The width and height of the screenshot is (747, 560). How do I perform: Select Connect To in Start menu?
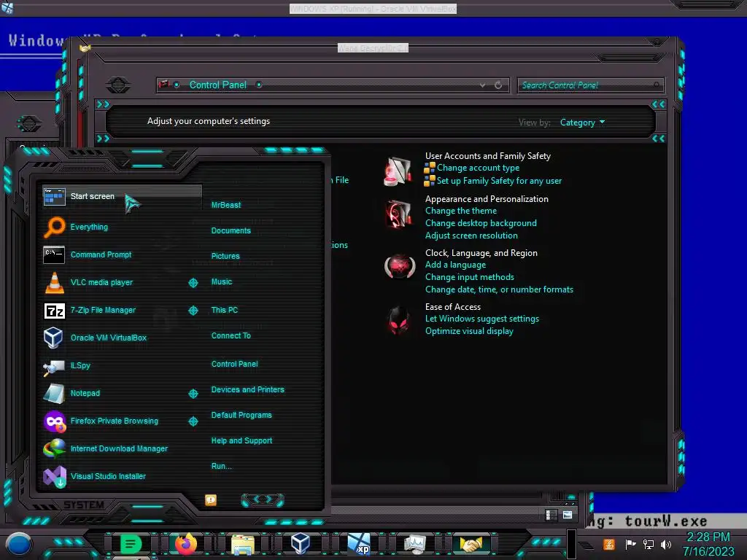coord(231,335)
